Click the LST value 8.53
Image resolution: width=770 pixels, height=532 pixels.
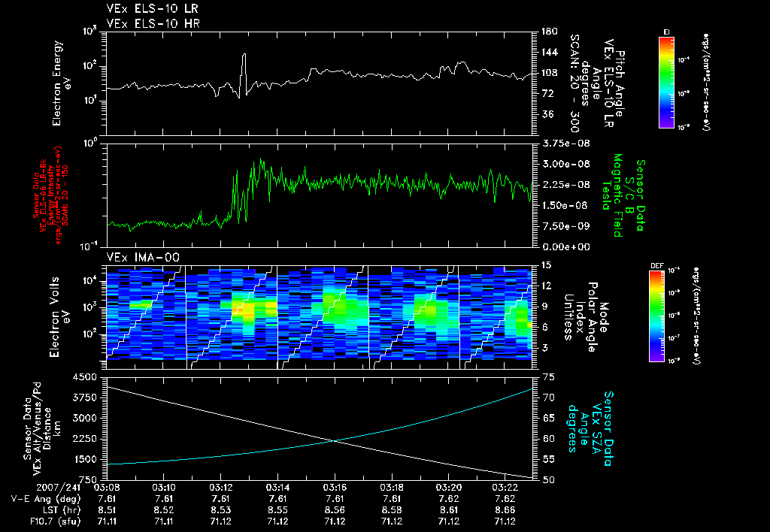(x=220, y=510)
